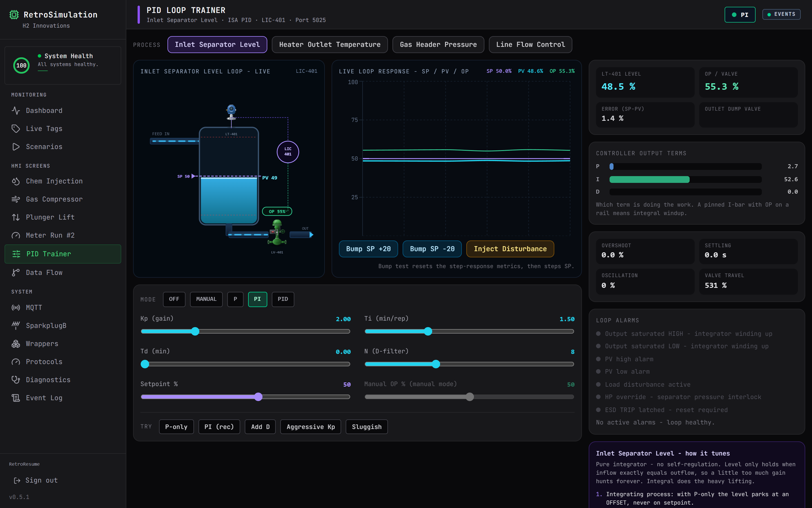
Task: Select PID Trainer sliders icon
Action: click(16, 254)
